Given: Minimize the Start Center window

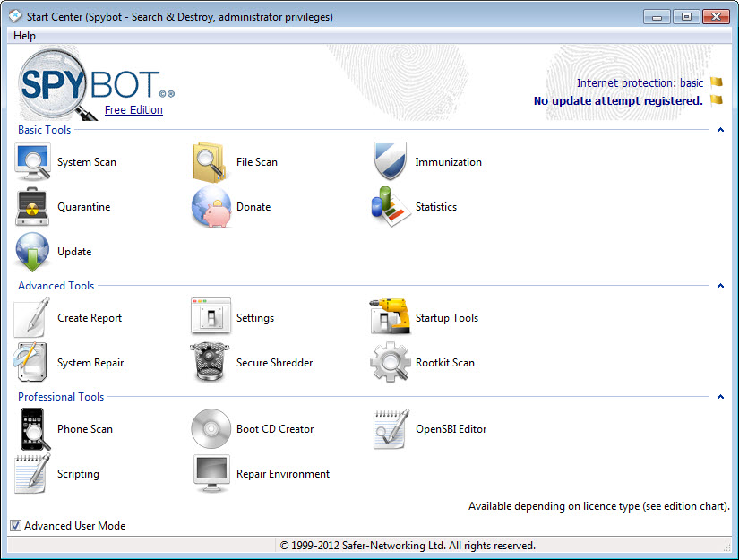Looking at the screenshot, I should [657, 17].
